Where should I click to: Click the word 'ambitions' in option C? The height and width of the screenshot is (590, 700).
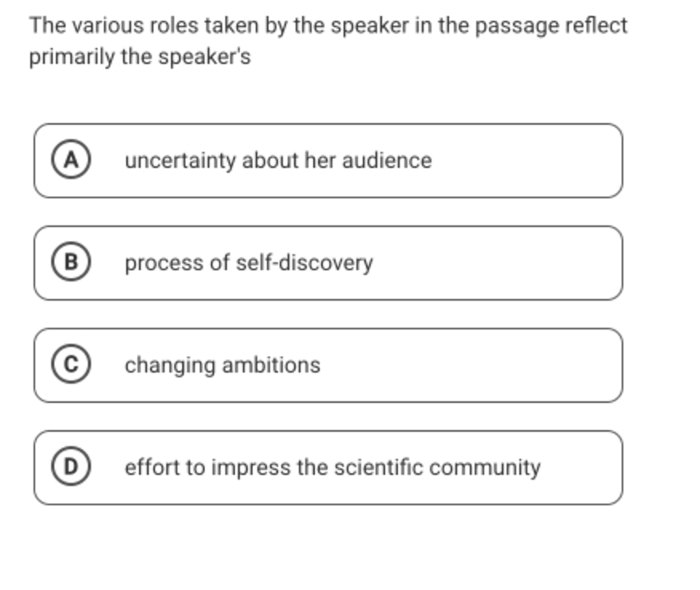click(x=271, y=365)
